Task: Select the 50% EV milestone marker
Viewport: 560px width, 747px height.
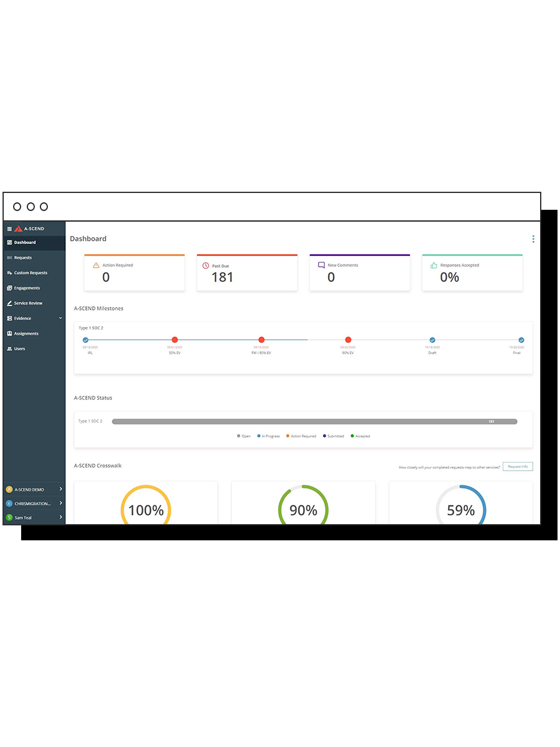Action: (x=175, y=340)
